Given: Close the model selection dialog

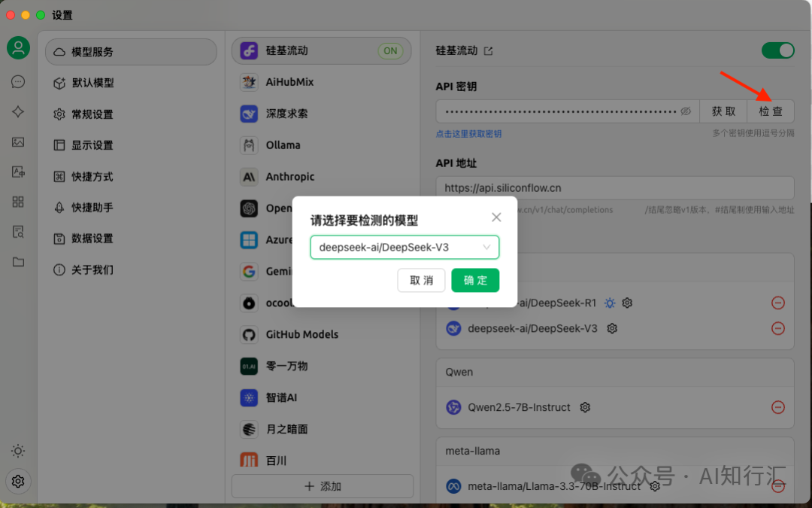Looking at the screenshot, I should tap(496, 217).
